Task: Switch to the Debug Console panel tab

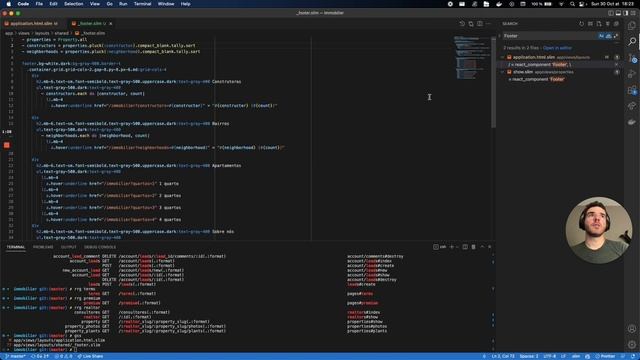Action: pyautogui.click(x=100, y=247)
